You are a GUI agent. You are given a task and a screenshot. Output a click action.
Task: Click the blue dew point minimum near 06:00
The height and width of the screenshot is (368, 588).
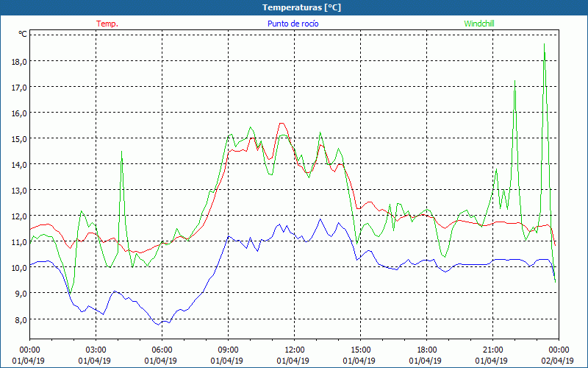(x=159, y=325)
